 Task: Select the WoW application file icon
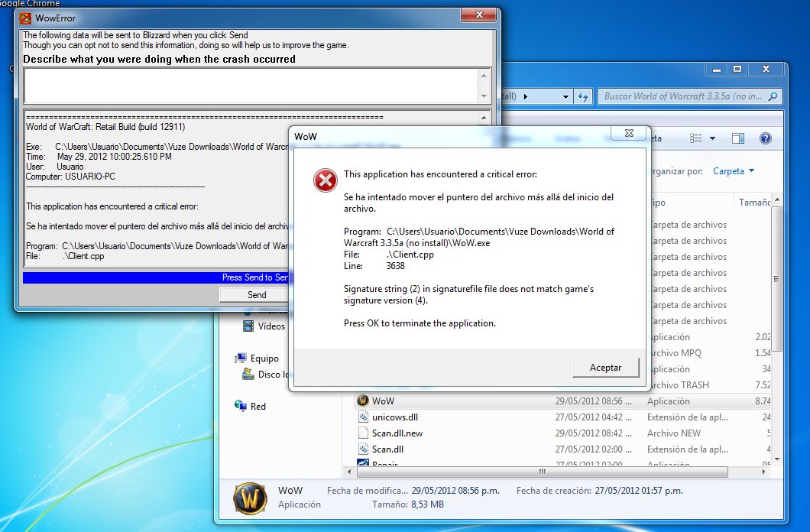click(363, 401)
